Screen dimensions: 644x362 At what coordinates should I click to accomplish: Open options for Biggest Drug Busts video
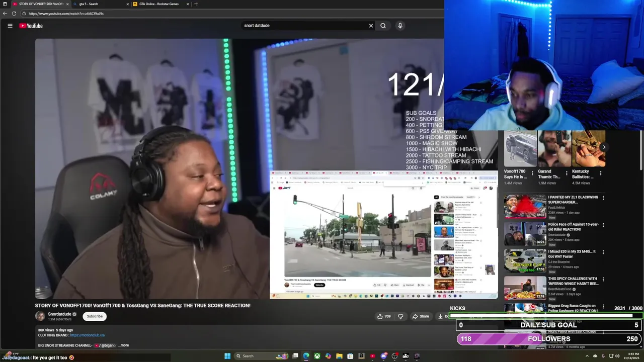point(603,306)
